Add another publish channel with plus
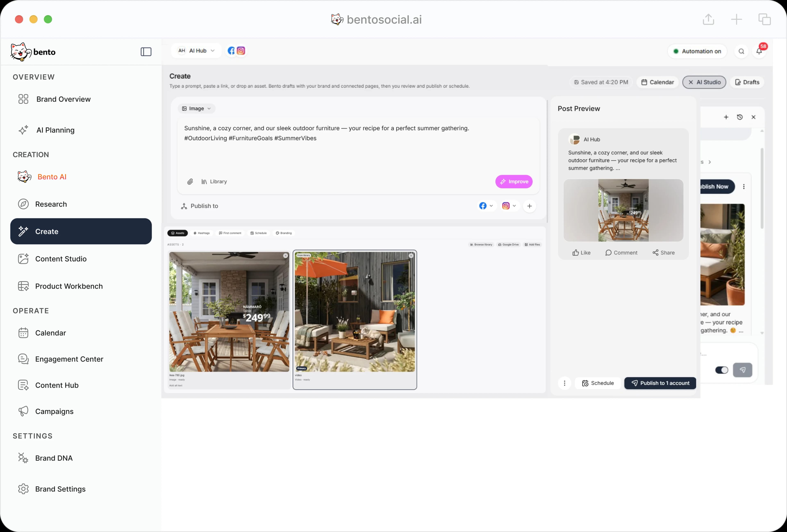This screenshot has width=787, height=532. point(529,206)
